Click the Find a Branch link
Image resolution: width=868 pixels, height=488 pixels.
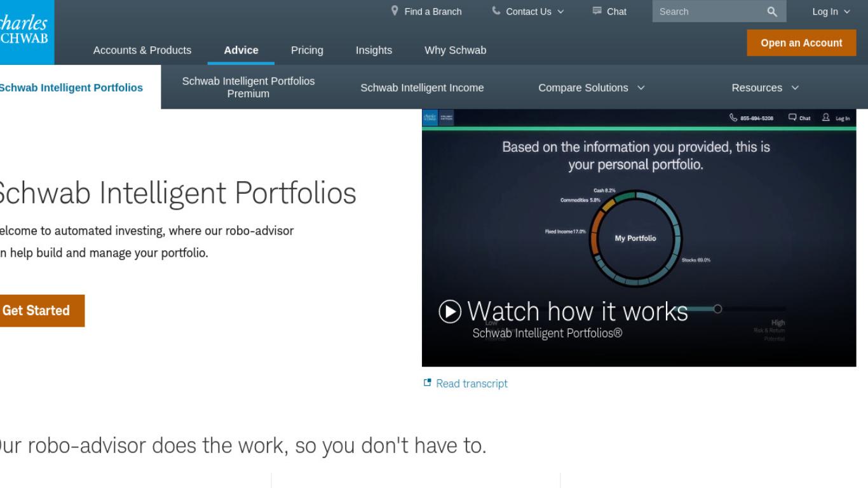[433, 11]
